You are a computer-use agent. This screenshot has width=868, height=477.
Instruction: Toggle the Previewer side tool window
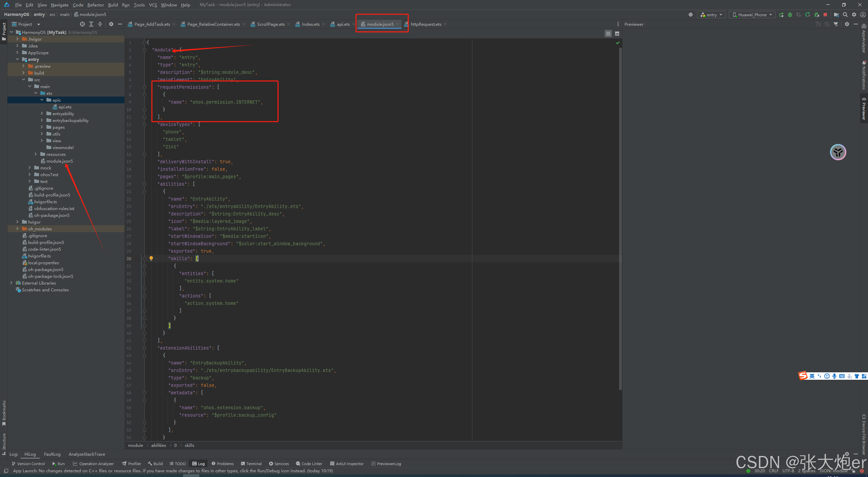click(x=864, y=108)
